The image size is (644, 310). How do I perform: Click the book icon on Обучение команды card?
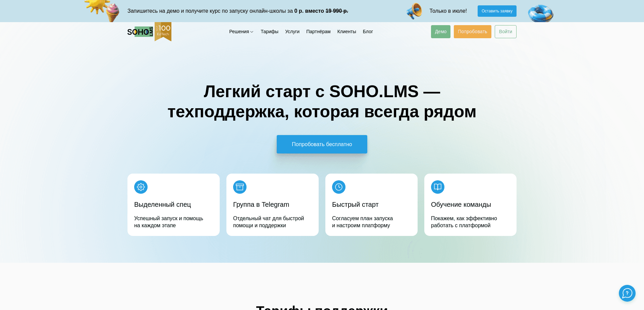tap(437, 187)
